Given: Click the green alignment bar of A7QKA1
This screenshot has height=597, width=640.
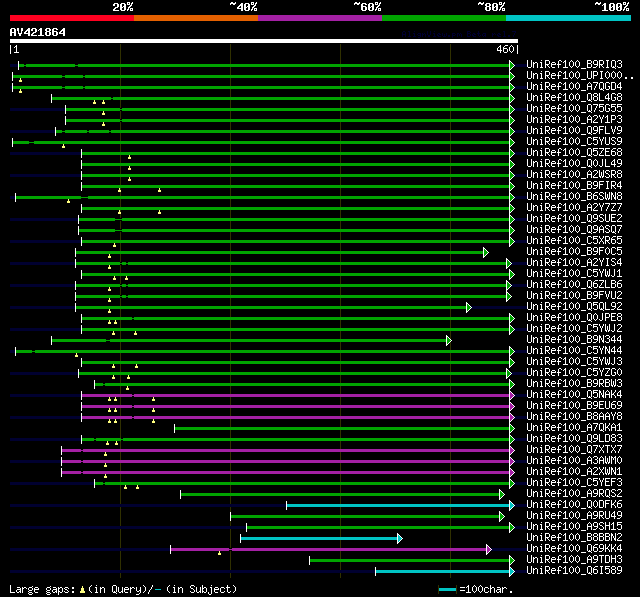Looking at the screenshot, I should [342, 428].
